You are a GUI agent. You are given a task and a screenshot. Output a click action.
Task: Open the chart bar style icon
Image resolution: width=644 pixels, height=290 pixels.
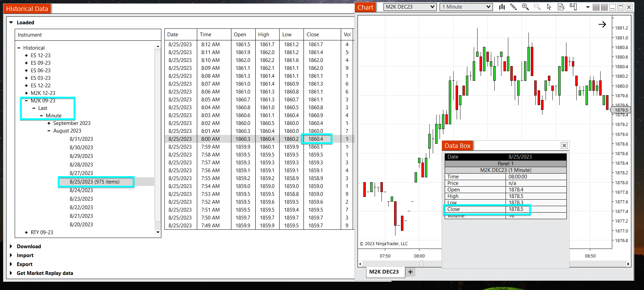click(502, 7)
